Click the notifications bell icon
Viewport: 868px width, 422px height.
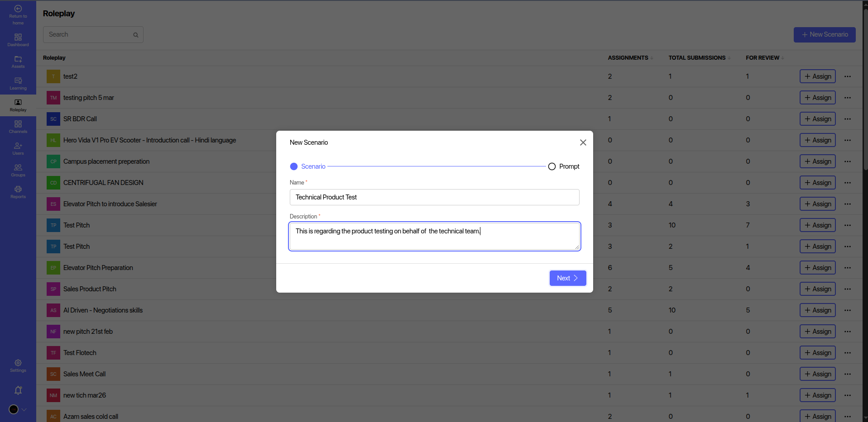(x=18, y=390)
